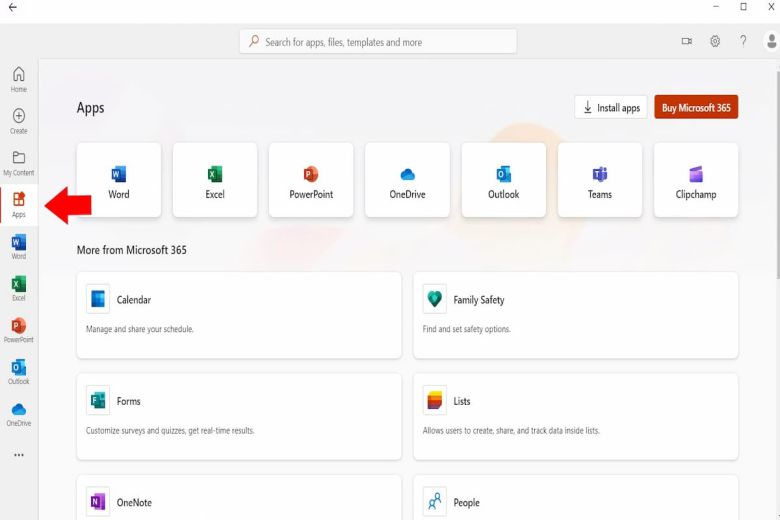Open My Content folder icon
This screenshot has height=520, width=780.
18,162
